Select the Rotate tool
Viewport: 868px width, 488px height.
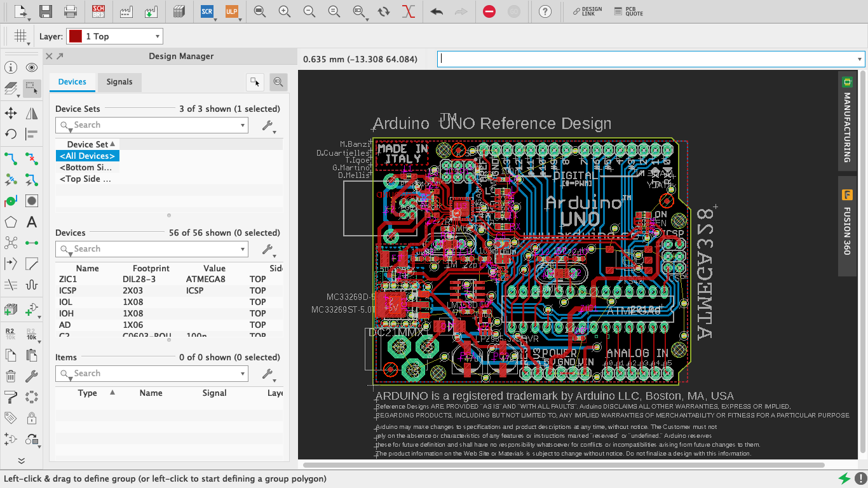tap(11, 134)
